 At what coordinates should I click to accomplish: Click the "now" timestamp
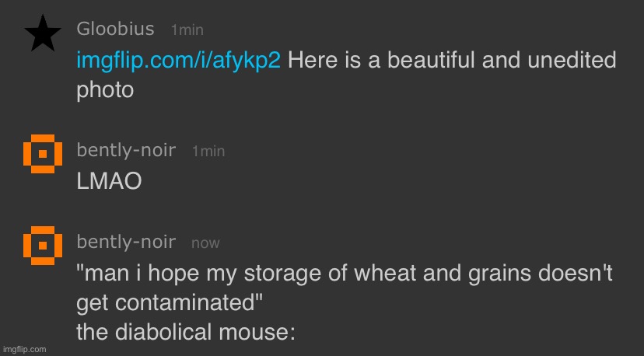pyautogui.click(x=205, y=243)
